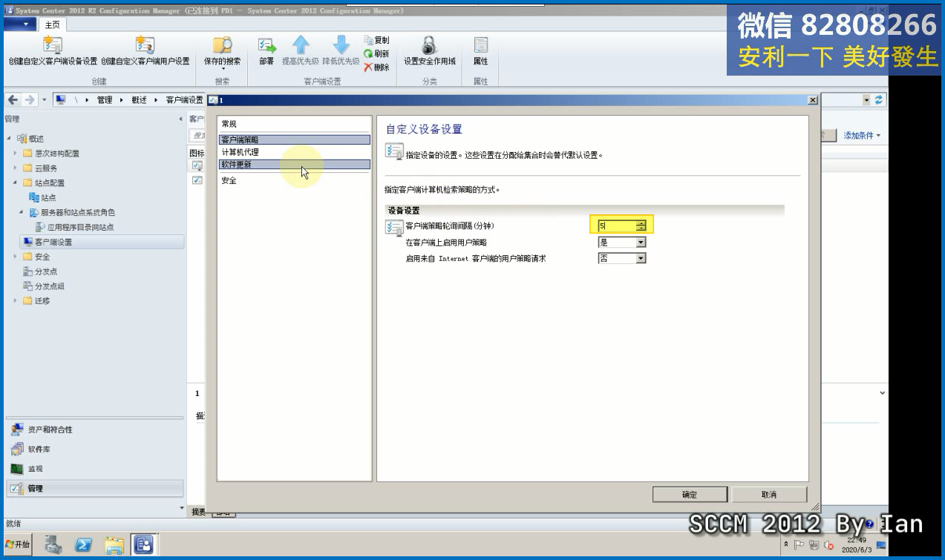Click the 设置安全作用域 lock icon
The width and height of the screenshot is (945, 560).
(x=429, y=46)
